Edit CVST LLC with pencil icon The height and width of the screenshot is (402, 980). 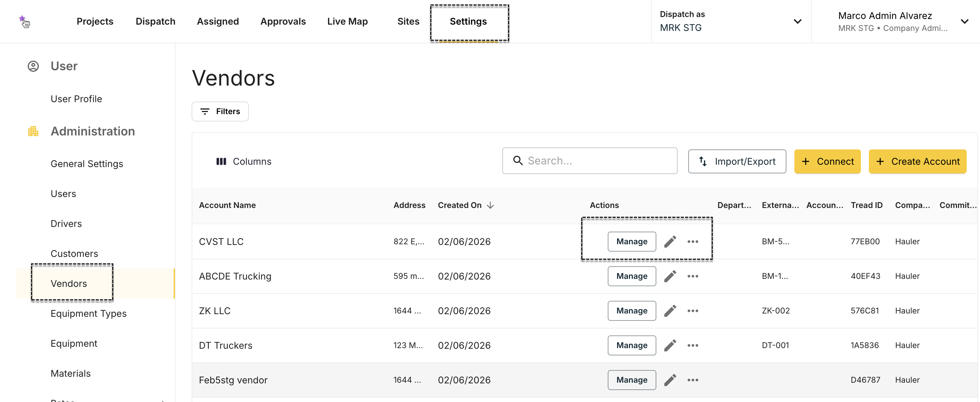(x=670, y=242)
